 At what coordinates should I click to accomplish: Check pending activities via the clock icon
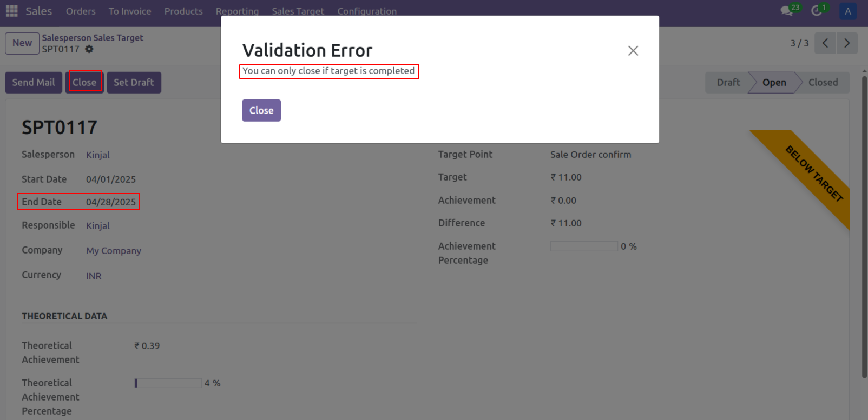817,11
